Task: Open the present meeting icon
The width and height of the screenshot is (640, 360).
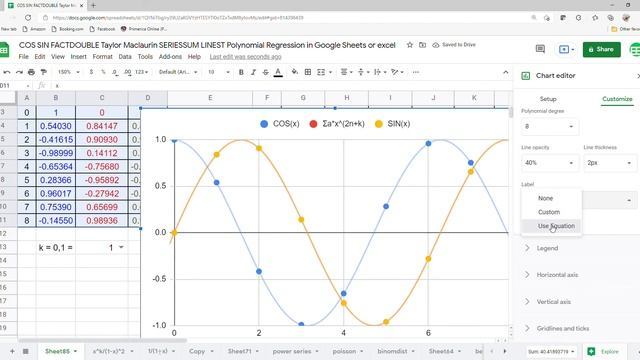Action: click(566, 49)
